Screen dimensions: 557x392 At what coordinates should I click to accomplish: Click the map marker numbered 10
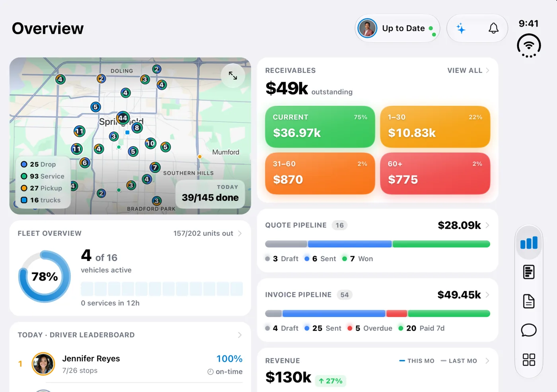[x=150, y=143]
